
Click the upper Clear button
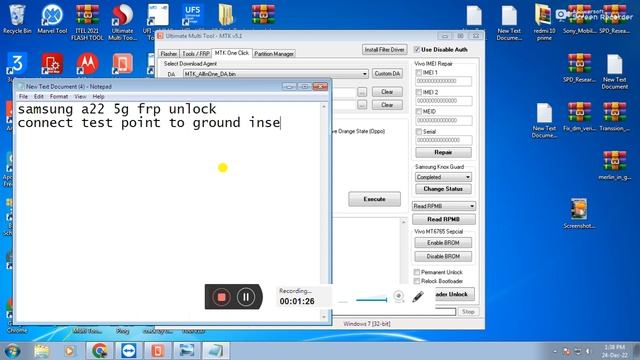pos(387,92)
